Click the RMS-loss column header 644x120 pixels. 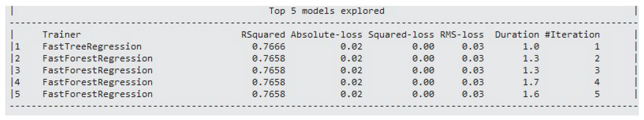pyautogui.click(x=462, y=34)
